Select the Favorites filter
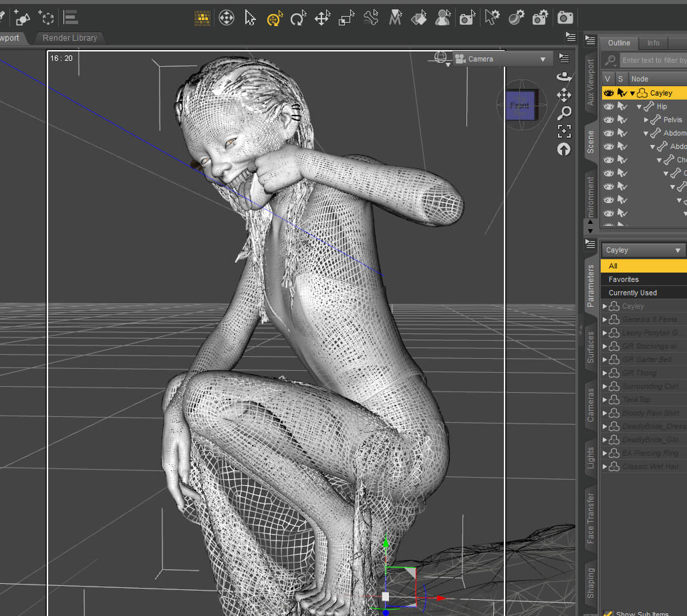The width and height of the screenshot is (687, 616). pos(643,279)
